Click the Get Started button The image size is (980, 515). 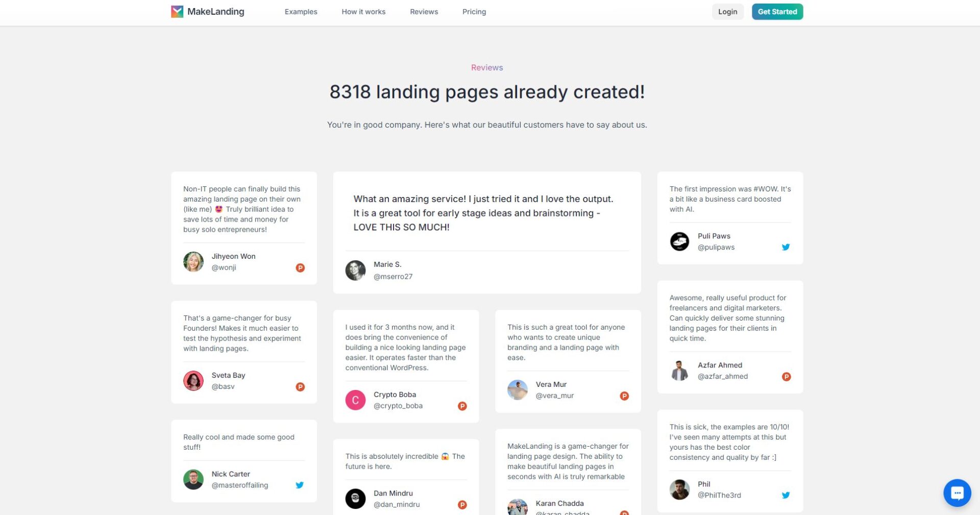[777, 12]
